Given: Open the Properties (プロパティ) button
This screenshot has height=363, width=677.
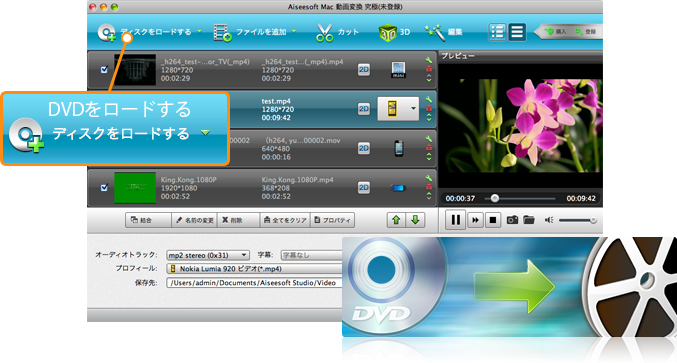Looking at the screenshot, I should point(332,220).
